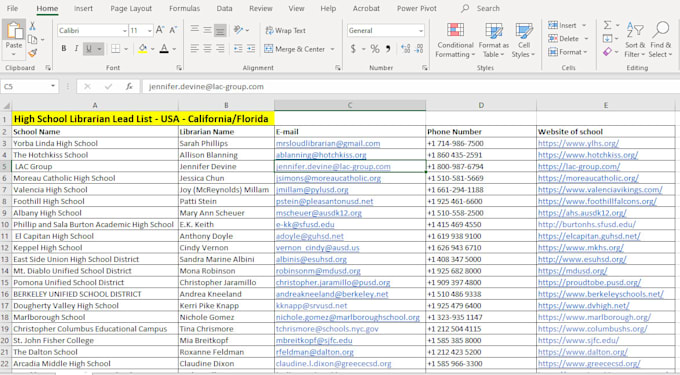Click Merge & Center button

(294, 49)
